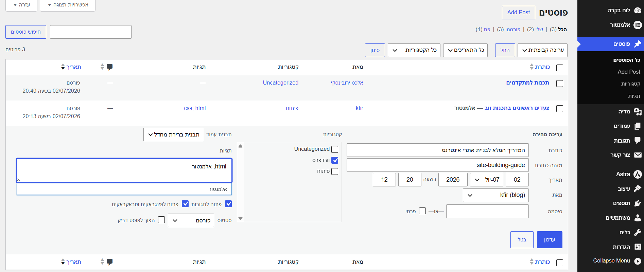Toggle make post sticky (הפוך לפוסט דביק) checkbox
This screenshot has width=644, height=272.
click(x=161, y=220)
